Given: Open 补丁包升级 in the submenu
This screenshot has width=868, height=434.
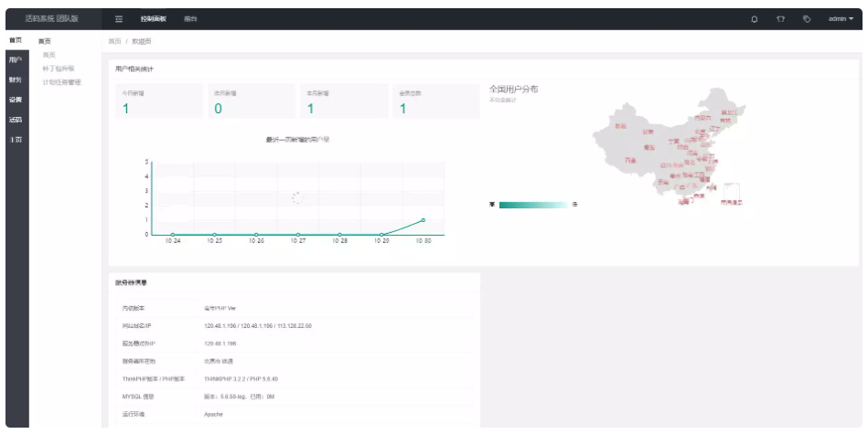Looking at the screenshot, I should click(59, 69).
